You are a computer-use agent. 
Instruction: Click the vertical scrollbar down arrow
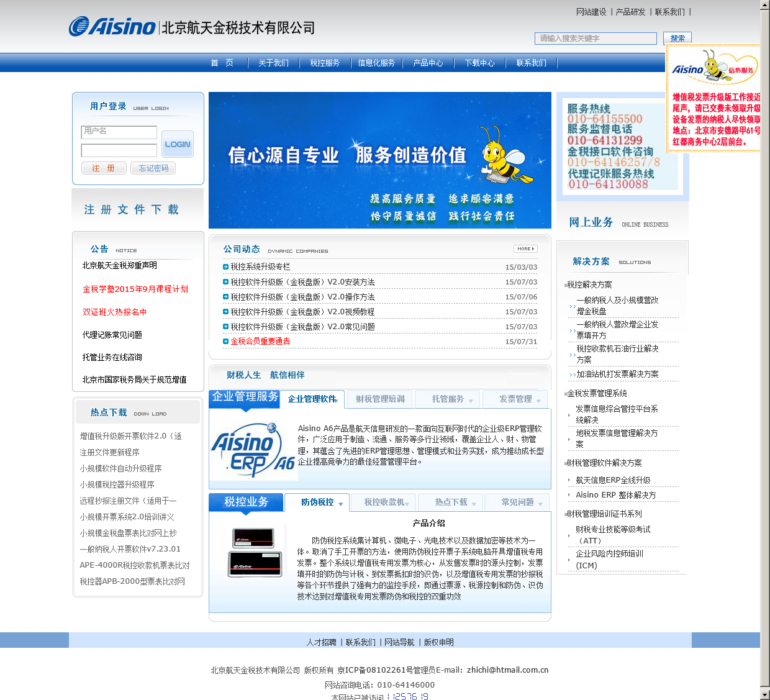tap(765, 694)
